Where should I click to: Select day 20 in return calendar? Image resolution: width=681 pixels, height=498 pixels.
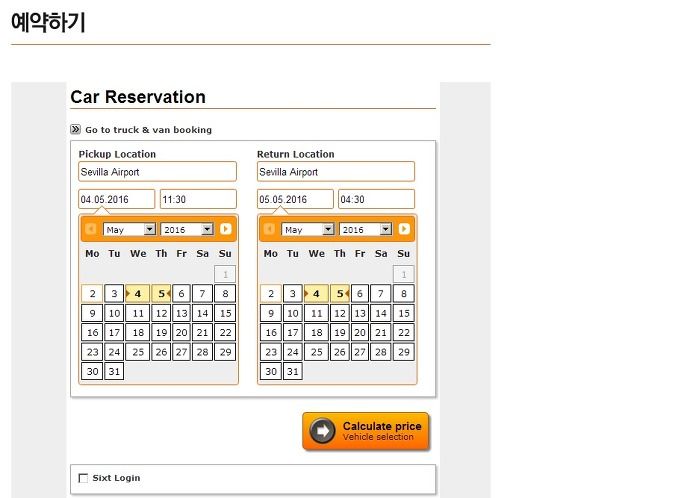[x=360, y=333]
